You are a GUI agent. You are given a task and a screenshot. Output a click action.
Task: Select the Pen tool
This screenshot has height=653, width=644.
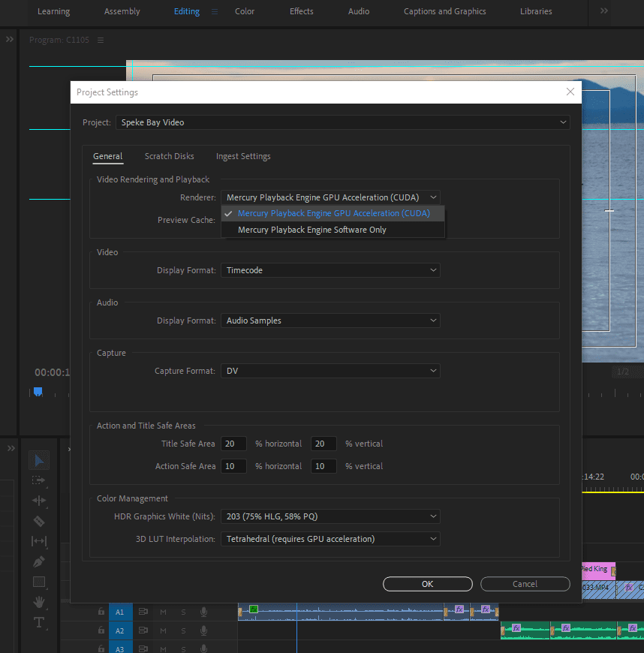[39, 561]
